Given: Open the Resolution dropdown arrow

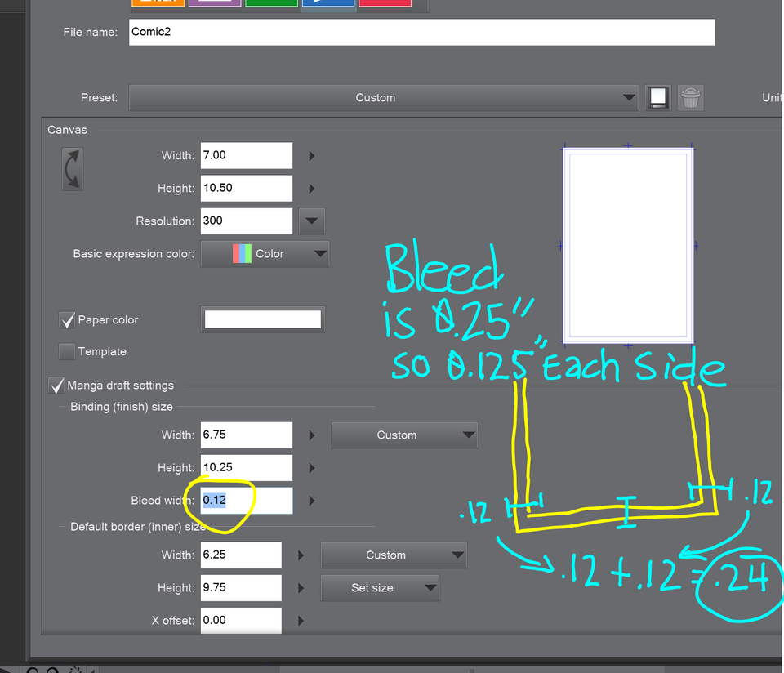Looking at the screenshot, I should pos(312,221).
